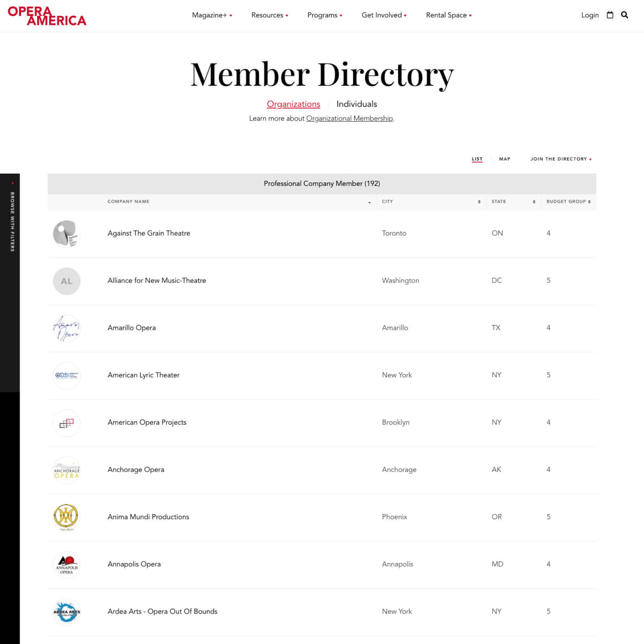Click the Professional Company Member (192) header
Screen dimensions: 644x644
[322, 183]
